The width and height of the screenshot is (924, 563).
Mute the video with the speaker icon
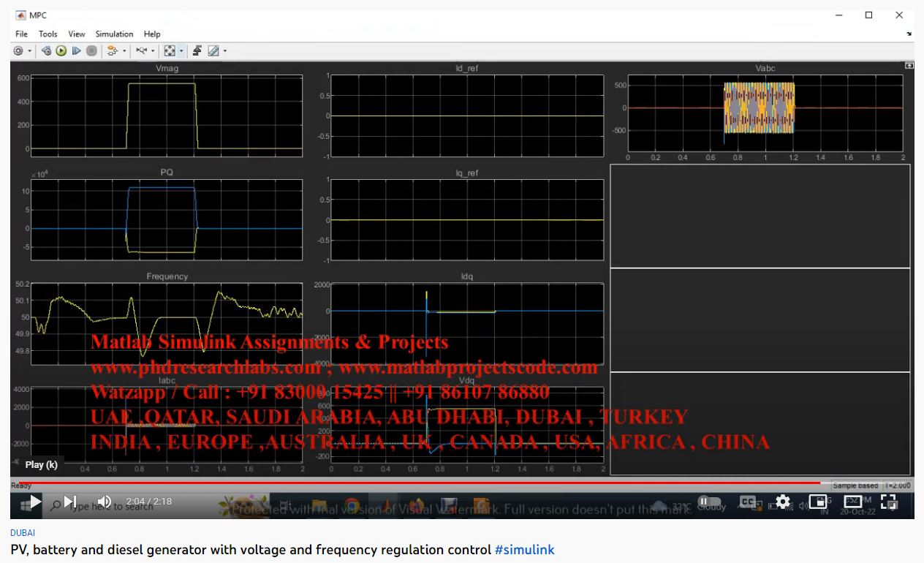pyautogui.click(x=105, y=502)
